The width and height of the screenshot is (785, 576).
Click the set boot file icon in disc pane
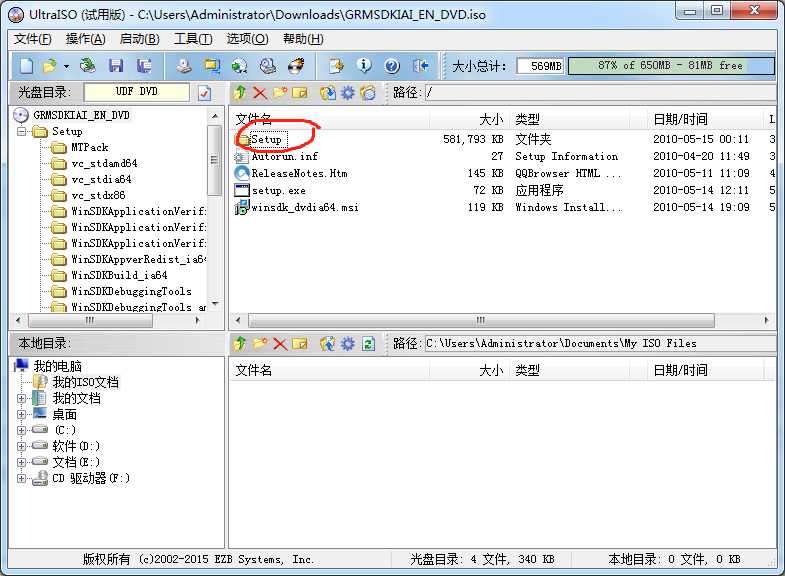click(367, 93)
